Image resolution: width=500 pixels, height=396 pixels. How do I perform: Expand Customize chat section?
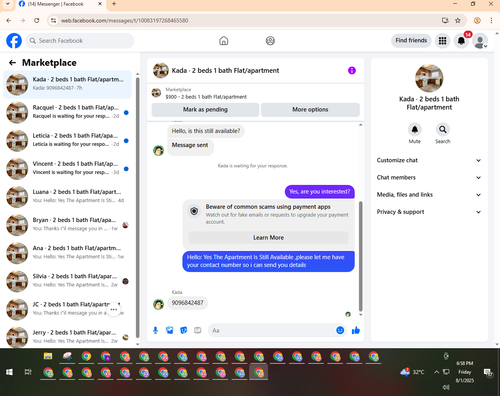429,160
